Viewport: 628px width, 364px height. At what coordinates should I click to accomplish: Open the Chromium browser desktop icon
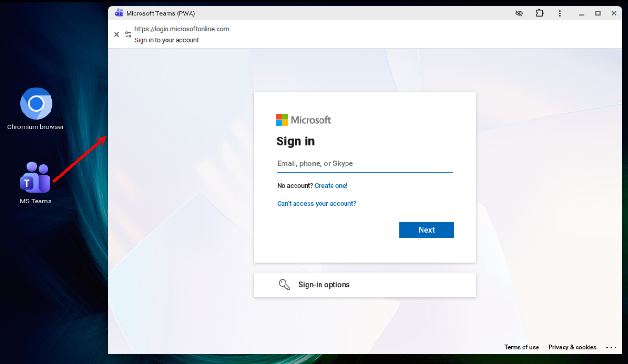pyautogui.click(x=36, y=109)
